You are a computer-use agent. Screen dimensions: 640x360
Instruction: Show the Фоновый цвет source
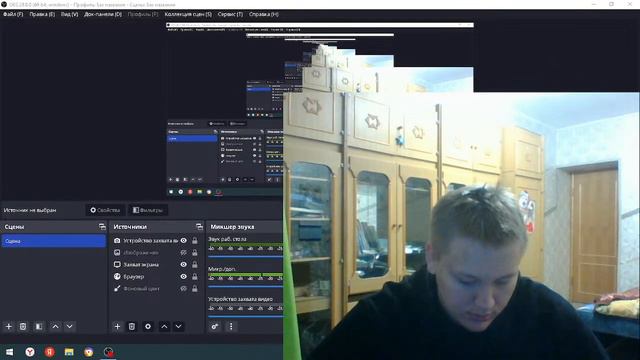[x=184, y=289]
